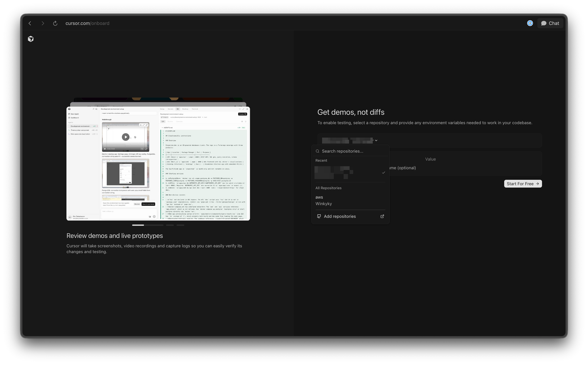
Task: Click the arrow icon in Start For Free
Action: 537,184
